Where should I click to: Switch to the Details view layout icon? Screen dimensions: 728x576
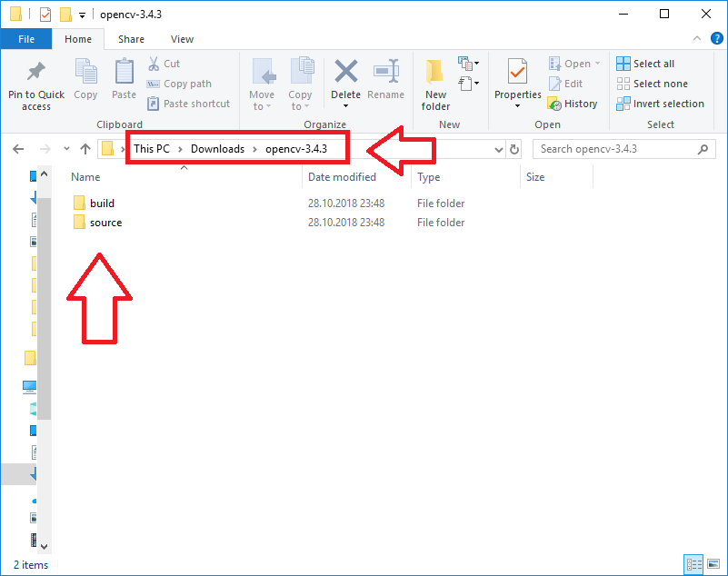tap(694, 564)
